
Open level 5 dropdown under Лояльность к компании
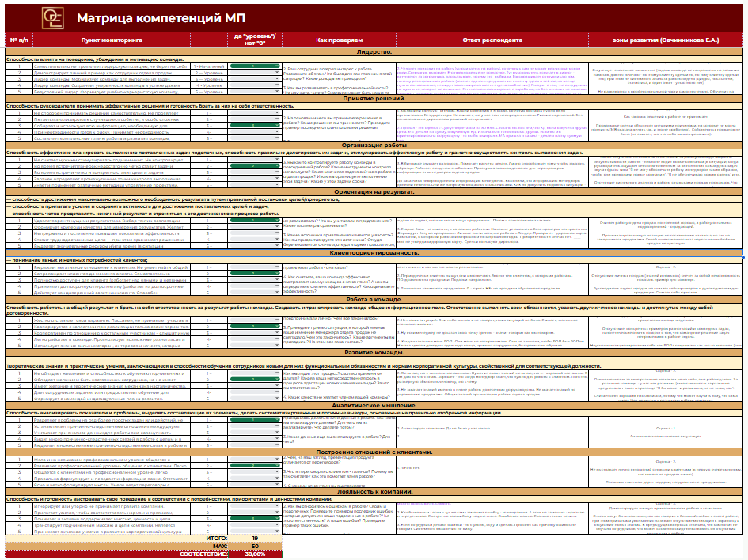coord(255,531)
